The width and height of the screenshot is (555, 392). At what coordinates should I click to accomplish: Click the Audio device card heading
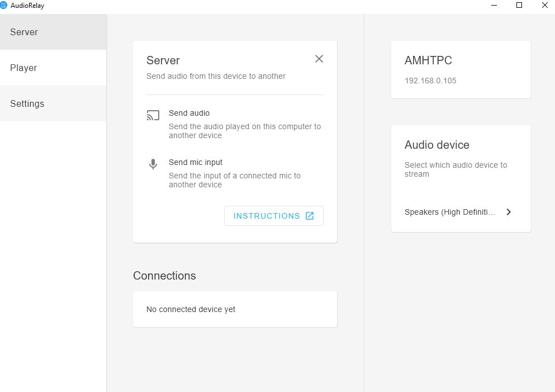[437, 145]
